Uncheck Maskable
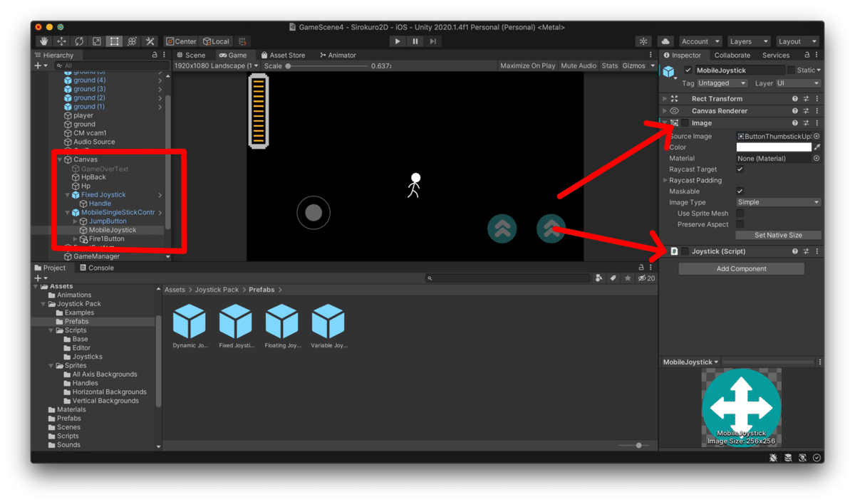This screenshot has width=855, height=504. point(740,191)
